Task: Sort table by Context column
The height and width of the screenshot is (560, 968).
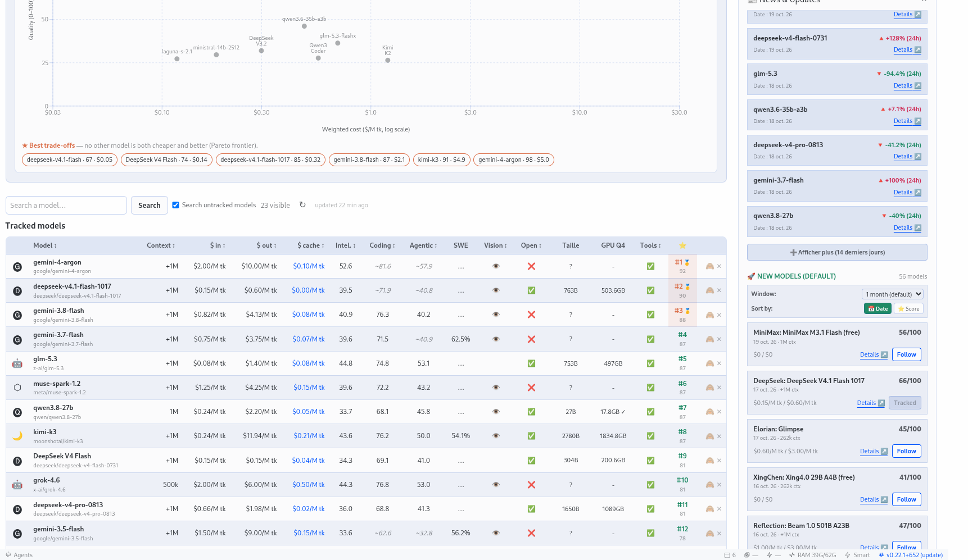Action: [x=161, y=245]
